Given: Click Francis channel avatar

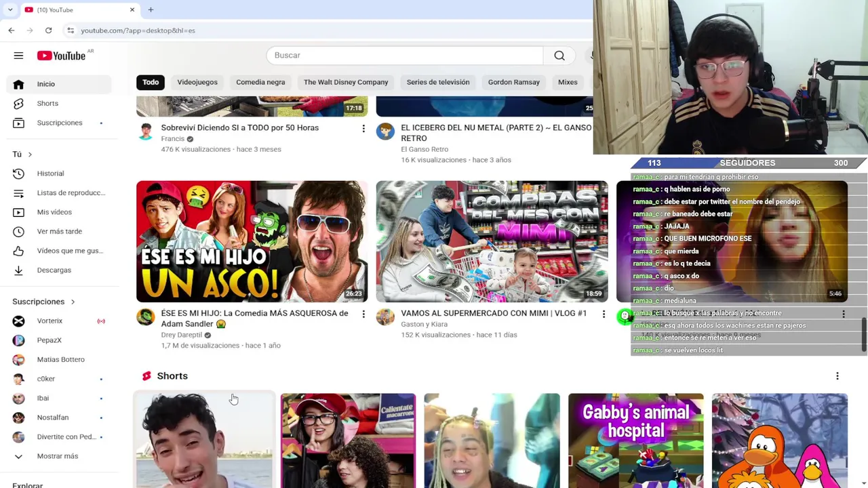Looking at the screenshot, I should click(x=145, y=131).
